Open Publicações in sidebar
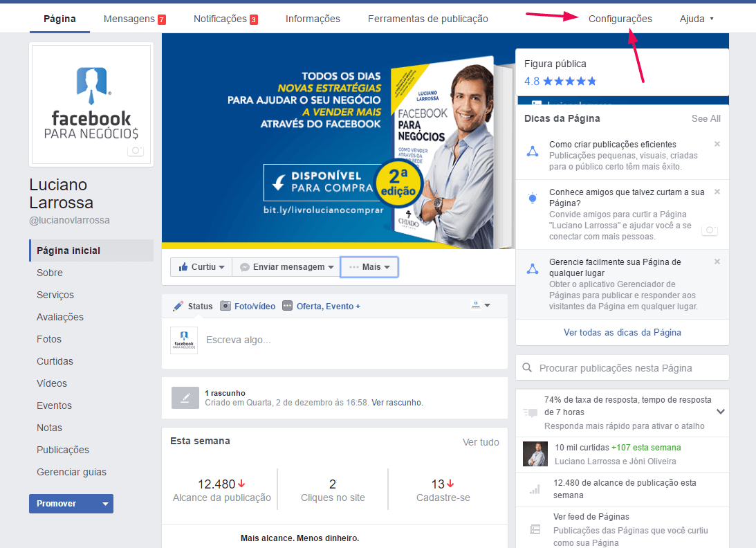Image resolution: width=756 pixels, height=548 pixels. pyautogui.click(x=63, y=450)
